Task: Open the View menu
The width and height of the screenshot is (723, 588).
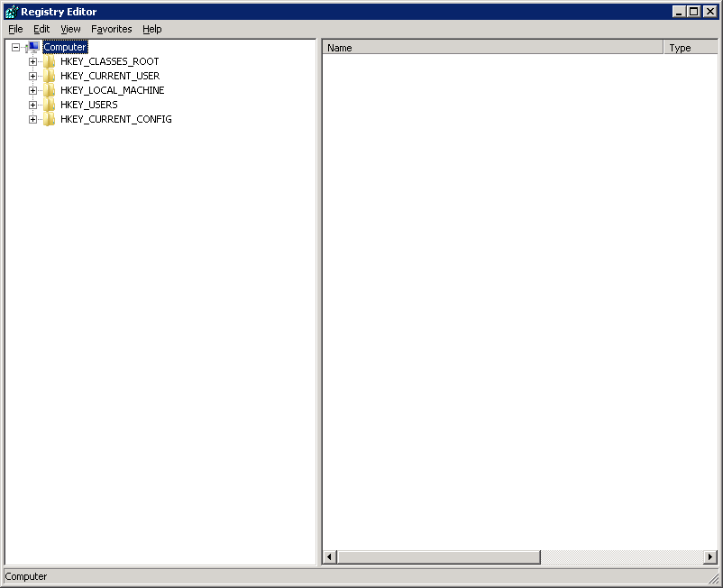Action: coord(70,29)
